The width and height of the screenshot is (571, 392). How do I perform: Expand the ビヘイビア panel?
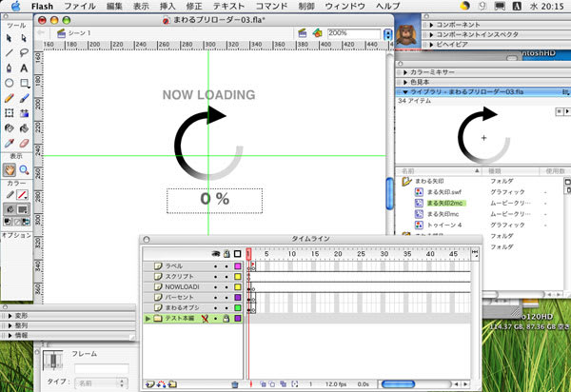431,45
